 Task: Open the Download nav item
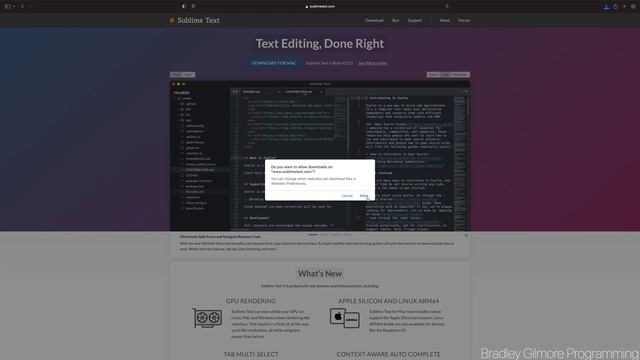(374, 20)
